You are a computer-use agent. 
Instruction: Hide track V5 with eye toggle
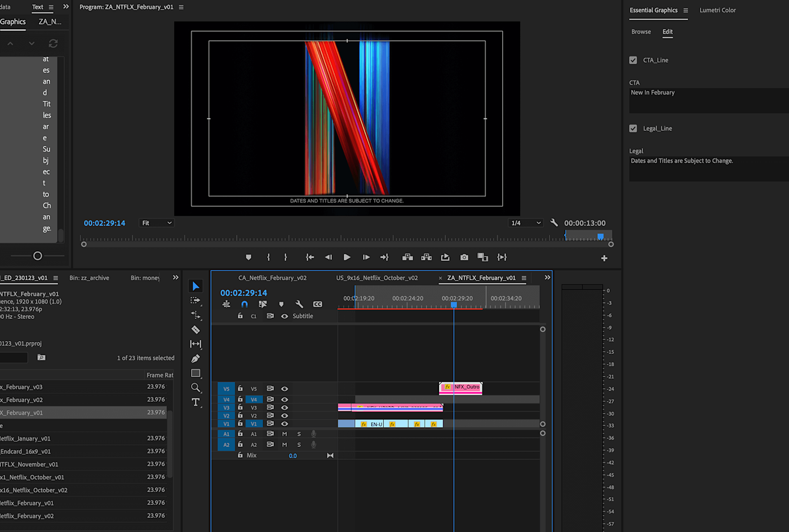click(x=285, y=389)
